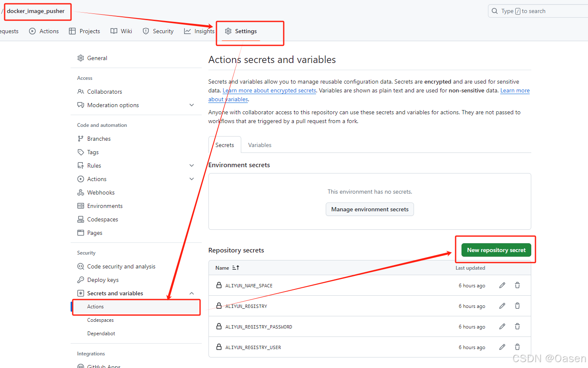The height and width of the screenshot is (368, 588).
Task: Open the Insights tab
Action: (200, 31)
